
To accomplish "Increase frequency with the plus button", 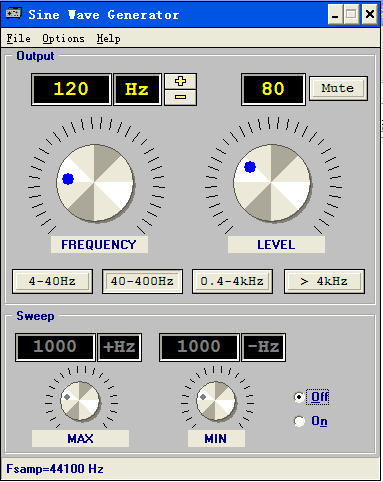I will click(180, 81).
